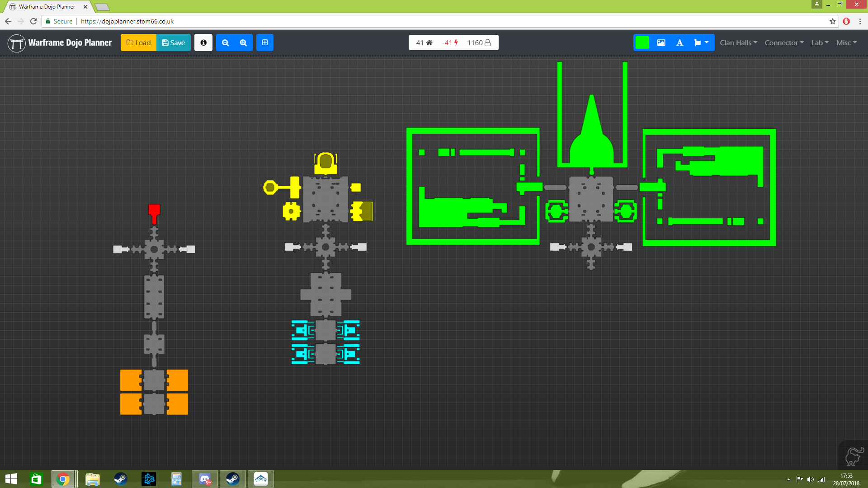
Task: Bookmark this page with star icon
Action: click(832, 21)
